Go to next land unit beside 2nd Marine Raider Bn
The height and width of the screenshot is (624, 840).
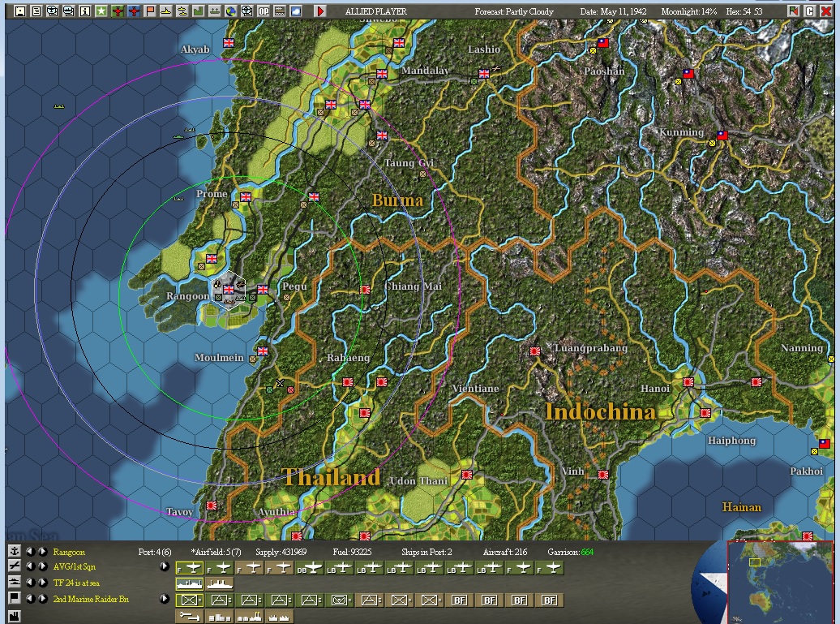coord(42,598)
